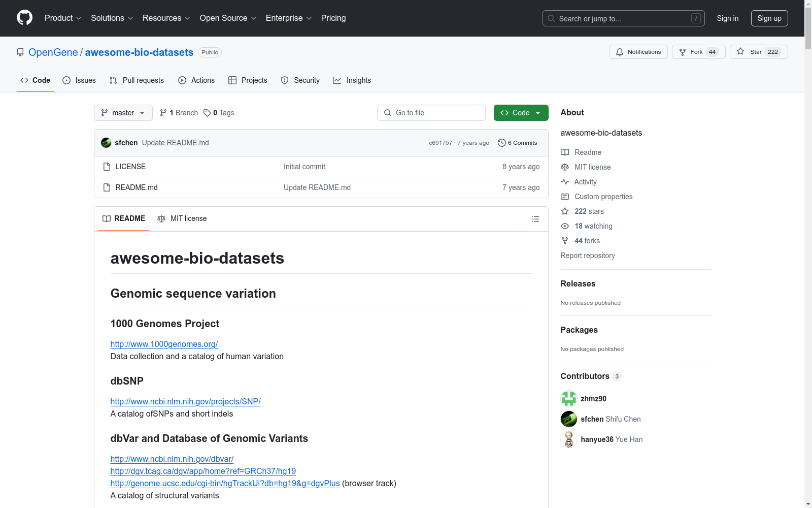Click the repository icon beside OpenGene

tap(20, 52)
